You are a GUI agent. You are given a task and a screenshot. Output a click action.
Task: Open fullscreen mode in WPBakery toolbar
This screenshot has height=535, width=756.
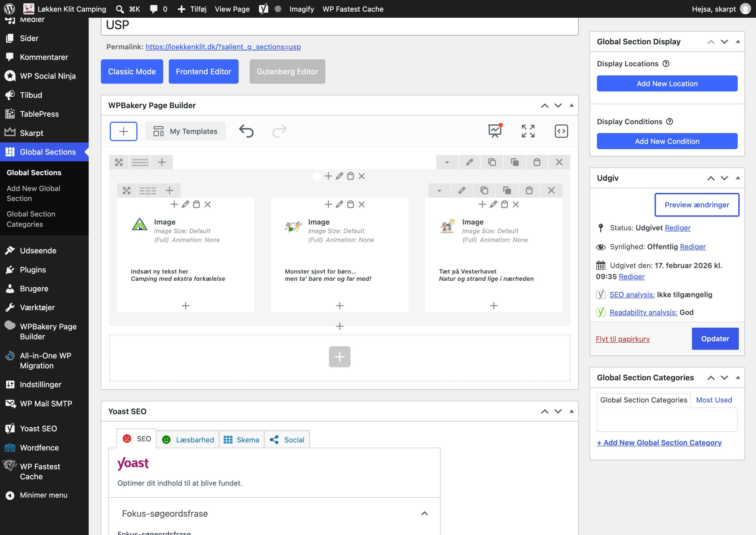click(x=528, y=131)
